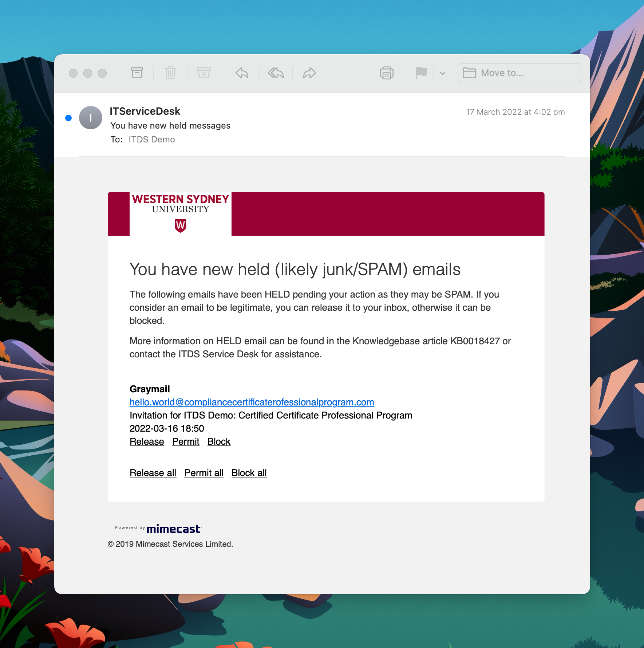The height and width of the screenshot is (648, 644).
Task: Click the Reply All icon
Action: pyautogui.click(x=276, y=73)
